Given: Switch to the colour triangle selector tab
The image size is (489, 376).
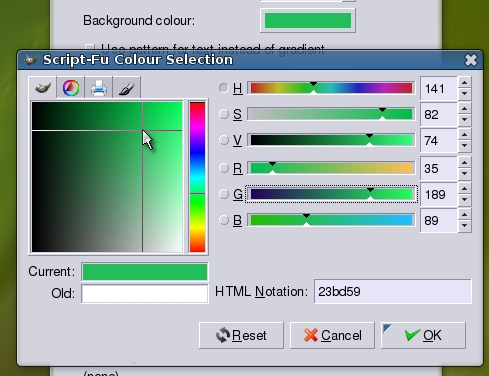Looking at the screenshot, I should tap(71, 88).
